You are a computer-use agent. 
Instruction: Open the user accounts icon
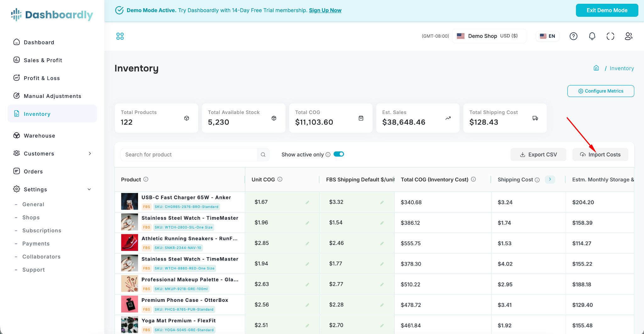[629, 36]
